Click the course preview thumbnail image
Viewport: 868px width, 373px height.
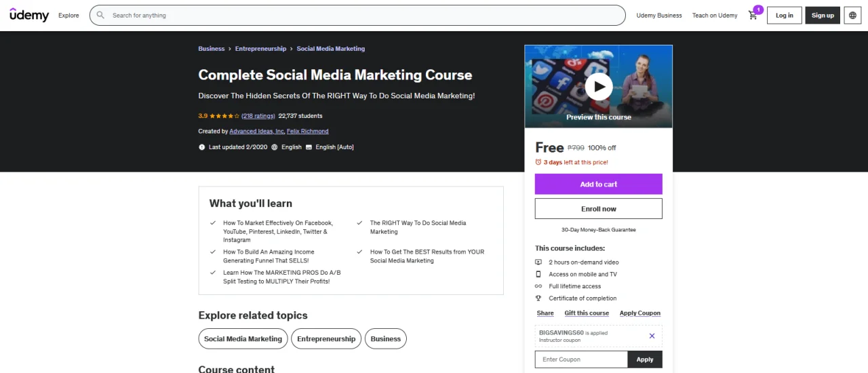599,86
